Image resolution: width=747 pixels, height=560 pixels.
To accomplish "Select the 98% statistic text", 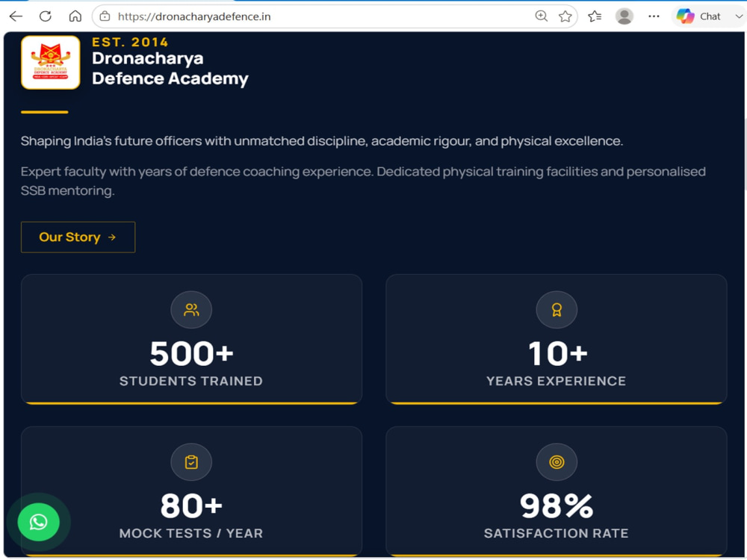I will tap(557, 505).
